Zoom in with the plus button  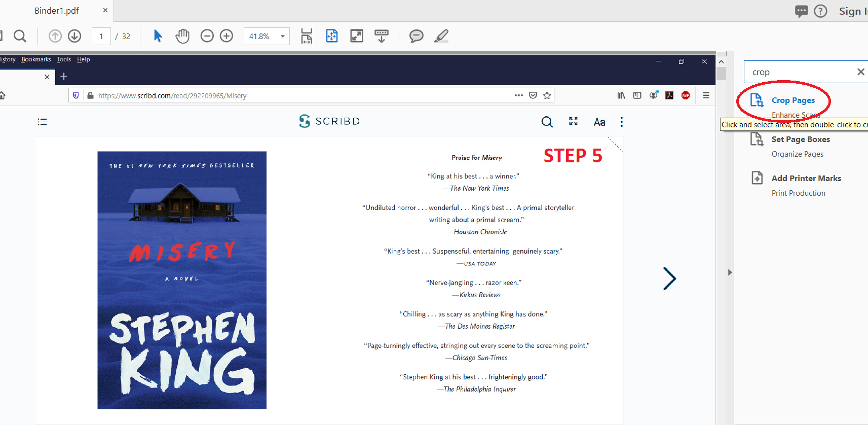(x=227, y=36)
